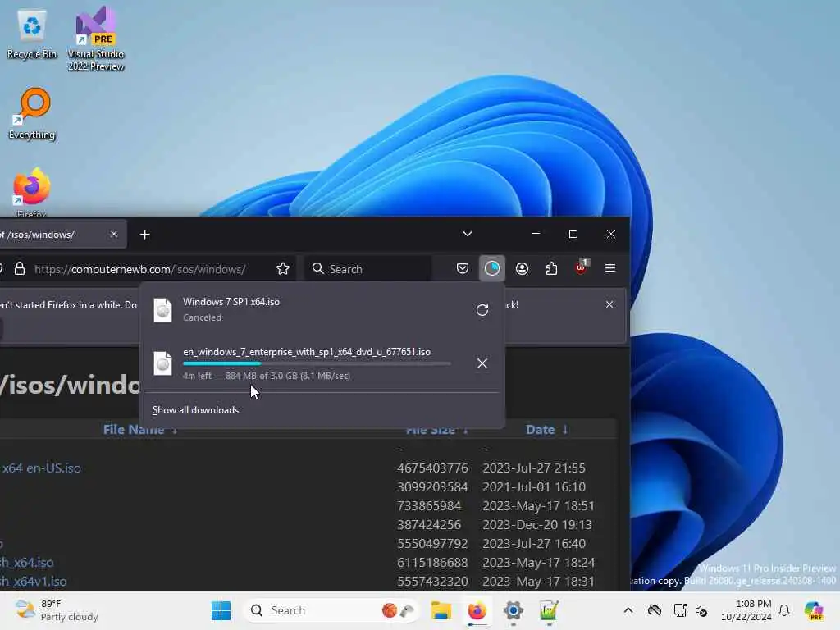
Task: Click Show all downloads
Action: (x=195, y=410)
